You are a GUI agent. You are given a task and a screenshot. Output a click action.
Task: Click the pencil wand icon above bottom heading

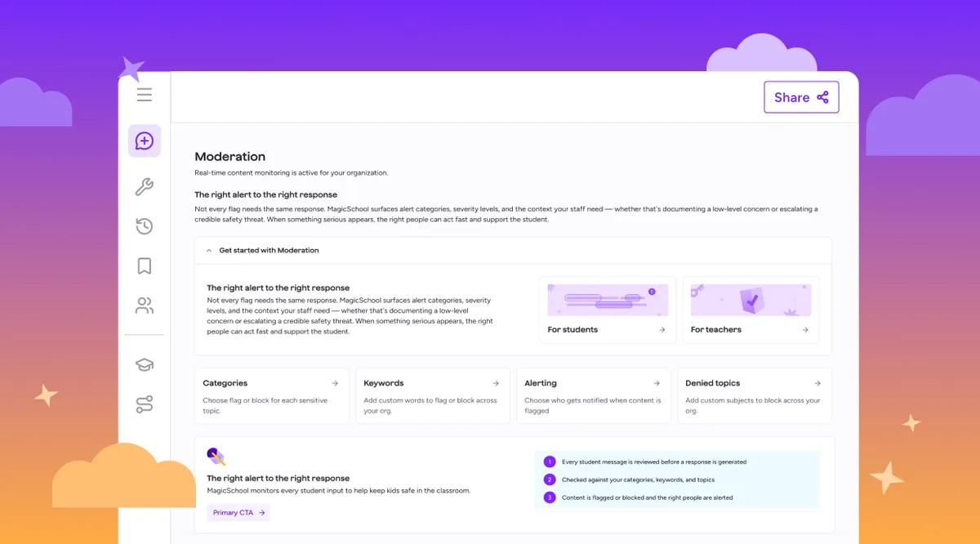point(216,456)
